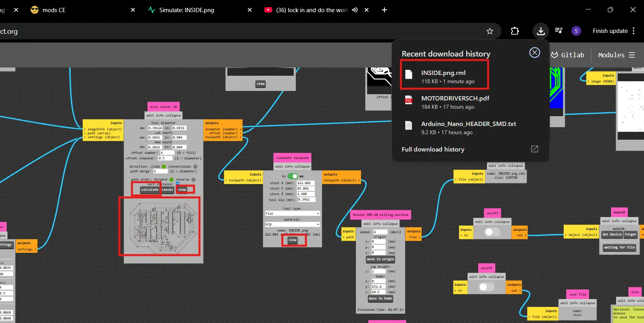Bookmark this page with the star icon
This screenshot has height=323, width=644.
click(x=490, y=31)
